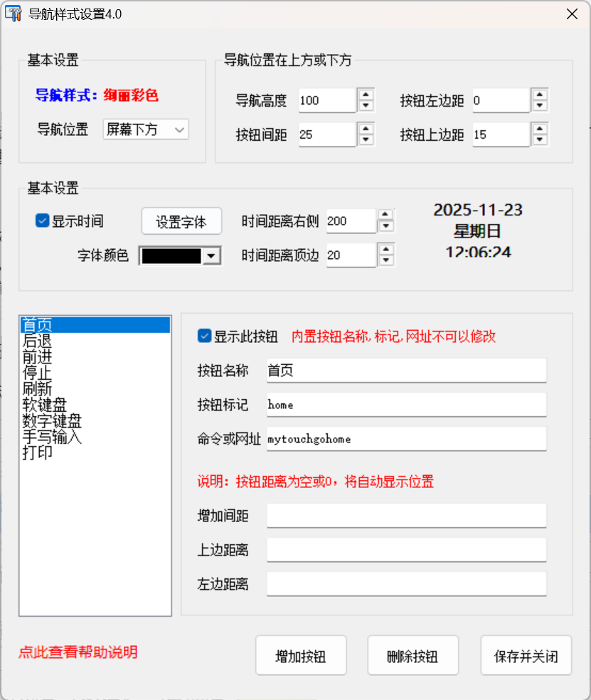Click 保存并关闭 to save settings
This screenshot has height=700, width=591.
pyautogui.click(x=526, y=655)
